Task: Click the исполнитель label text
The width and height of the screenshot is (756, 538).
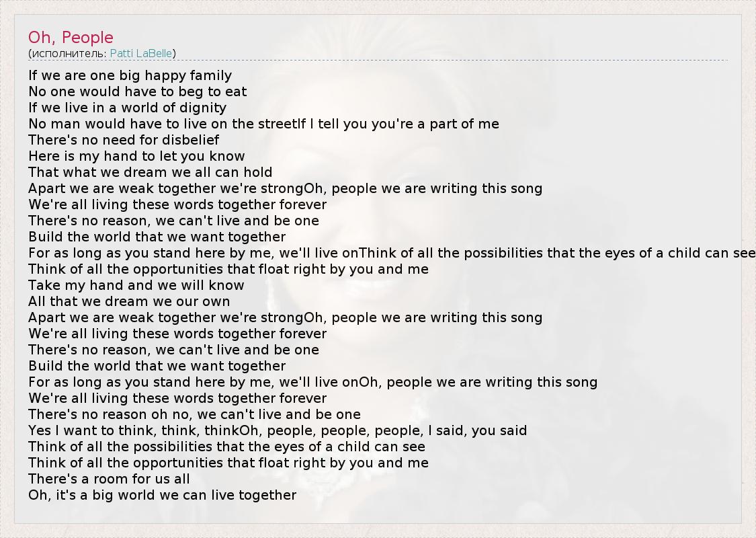Action: pyautogui.click(x=68, y=53)
